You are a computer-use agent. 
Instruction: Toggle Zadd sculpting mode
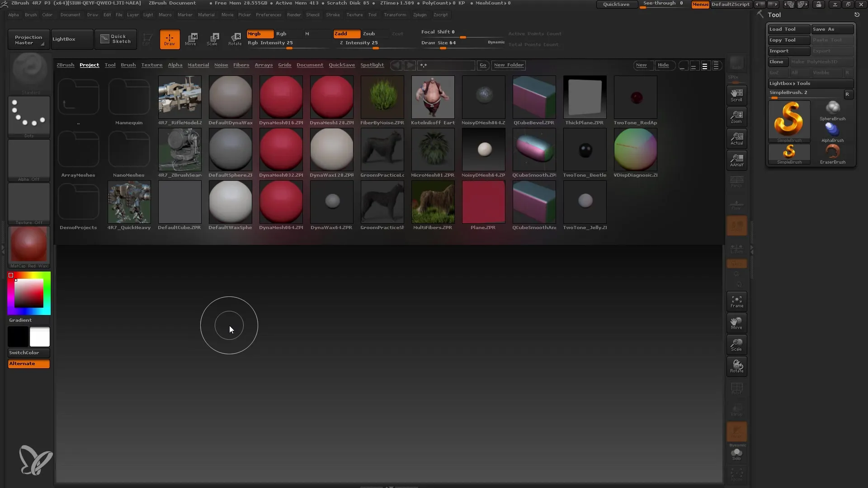point(344,33)
